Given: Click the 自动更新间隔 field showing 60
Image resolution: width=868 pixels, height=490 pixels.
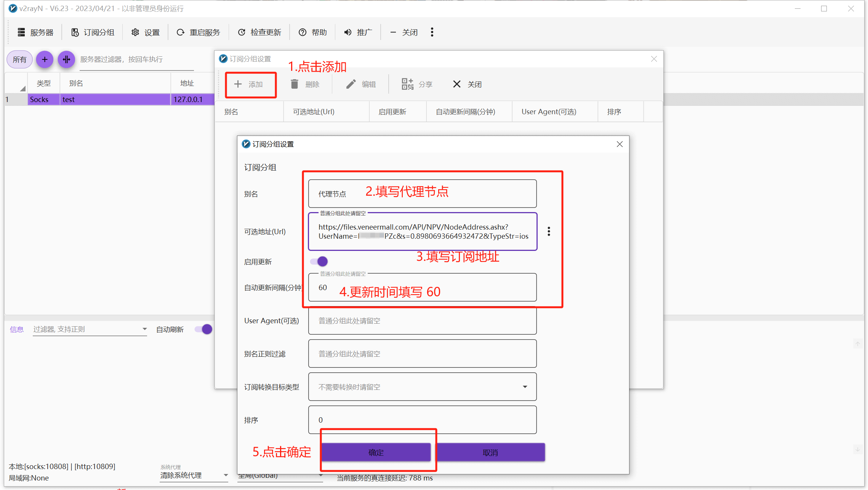Looking at the screenshot, I should [x=422, y=287].
